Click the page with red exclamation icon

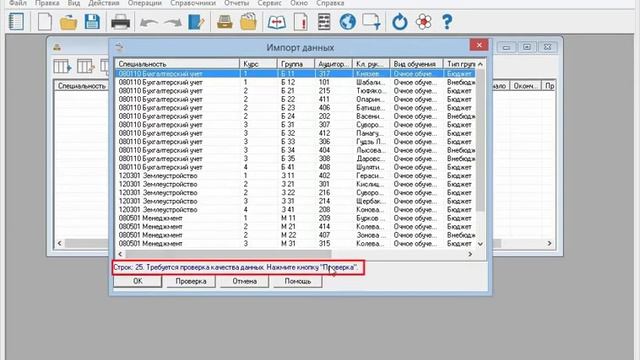point(301,22)
